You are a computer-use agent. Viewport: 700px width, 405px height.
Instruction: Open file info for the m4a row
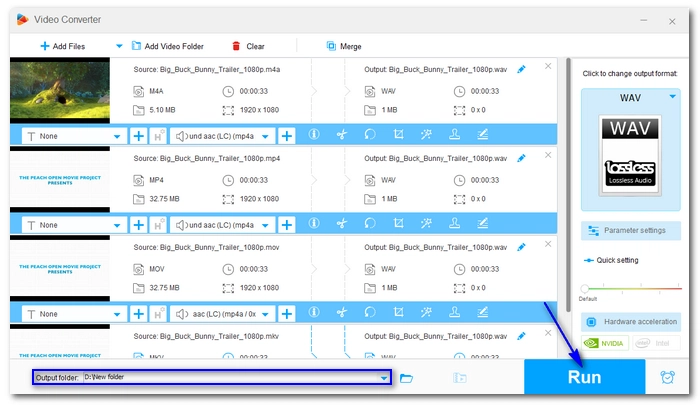point(314,134)
